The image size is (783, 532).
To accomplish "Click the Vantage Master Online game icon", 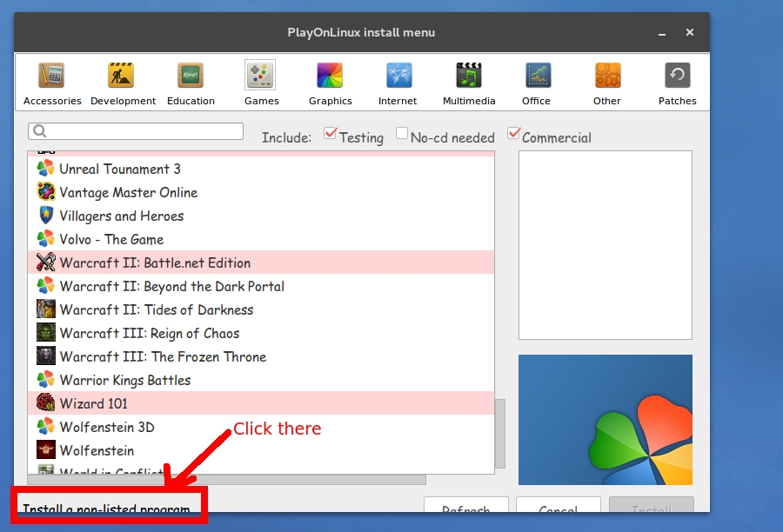I will coord(45,191).
